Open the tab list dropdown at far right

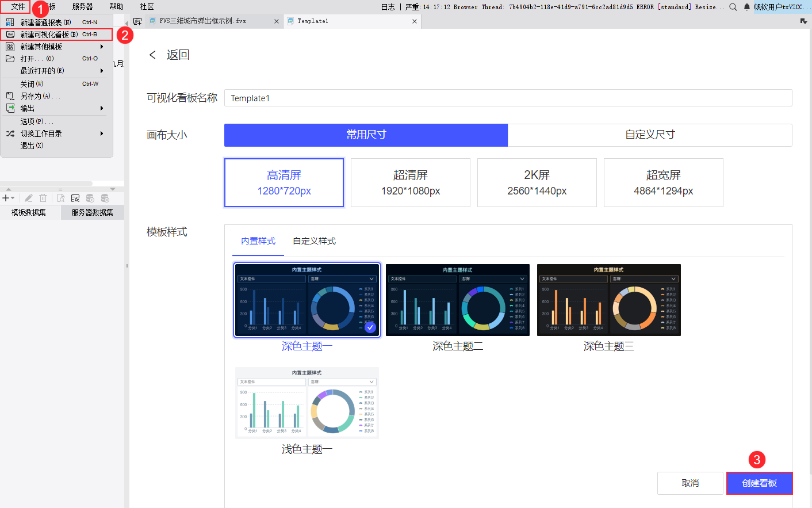pos(803,21)
